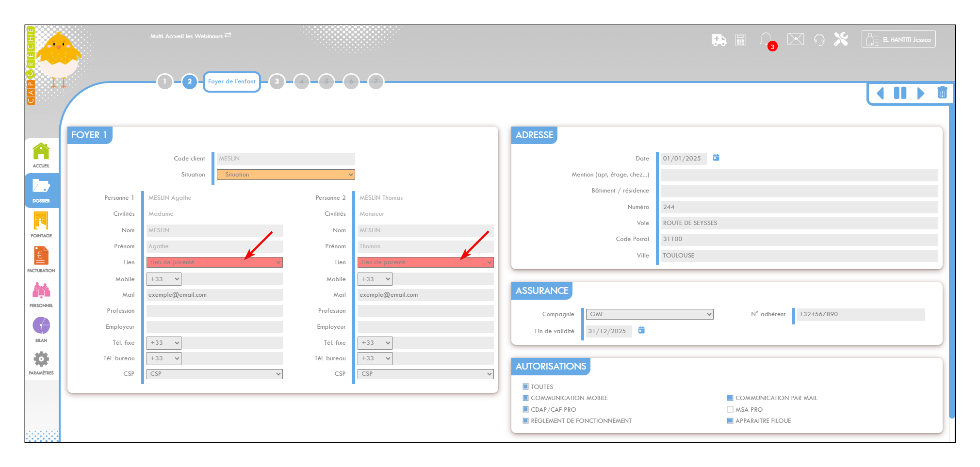This screenshot has width=980, height=467.
Task: Open the envelope messages icon
Action: click(x=795, y=39)
